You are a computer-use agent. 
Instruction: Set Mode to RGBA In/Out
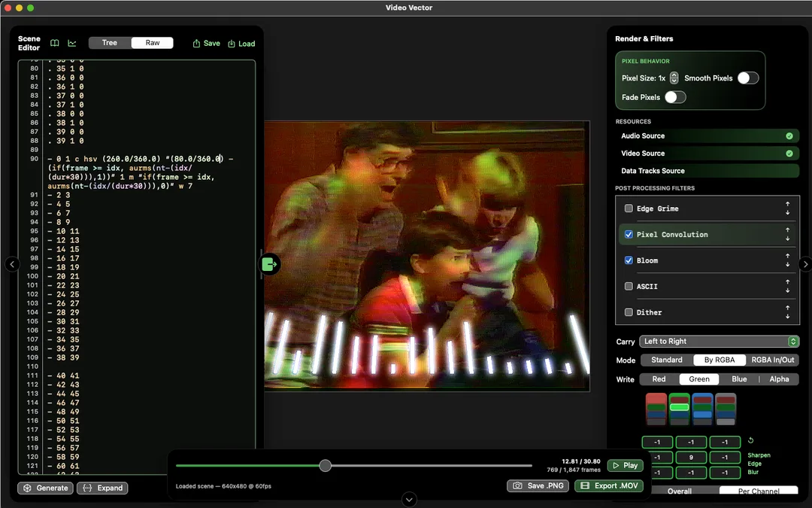773,360
